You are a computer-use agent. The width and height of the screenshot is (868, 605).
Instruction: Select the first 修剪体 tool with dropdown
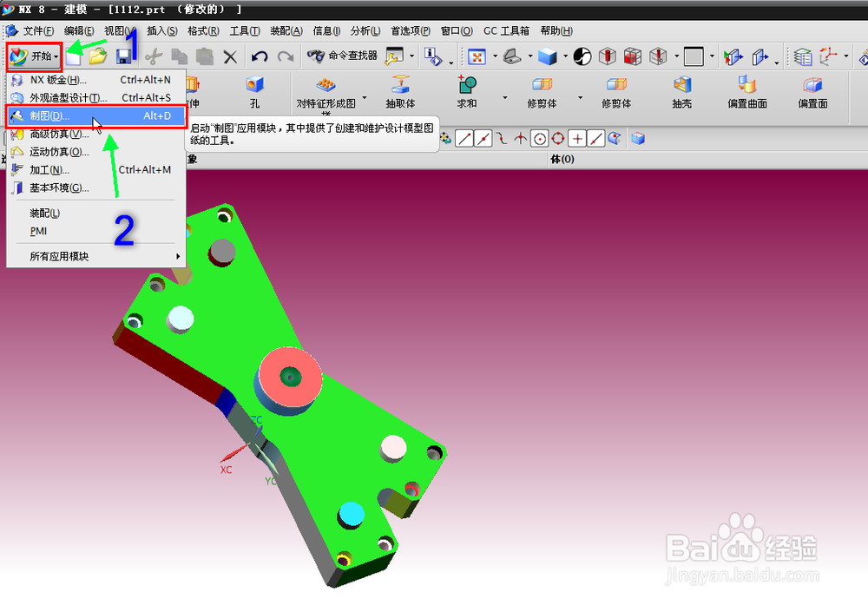click(x=542, y=92)
